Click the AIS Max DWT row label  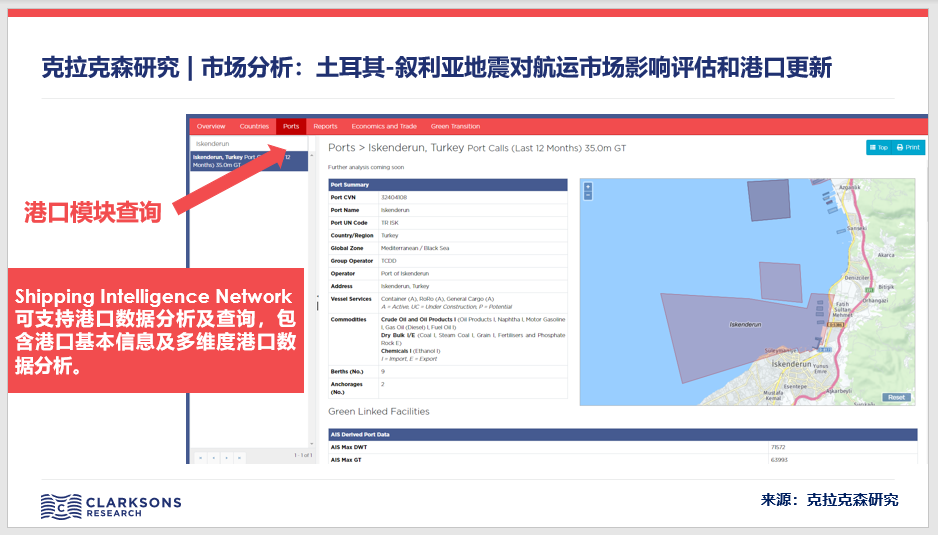[x=349, y=447]
